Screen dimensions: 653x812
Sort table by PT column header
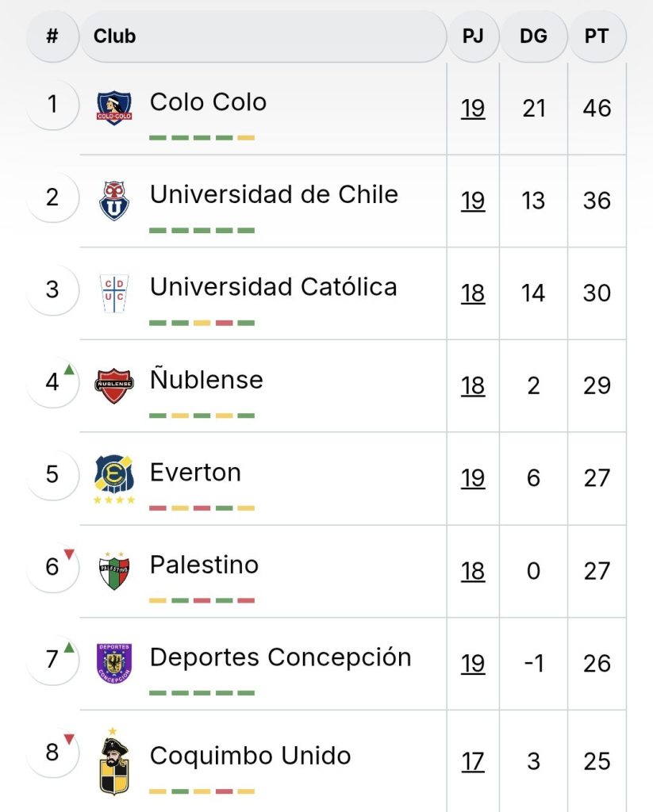pyautogui.click(x=597, y=36)
